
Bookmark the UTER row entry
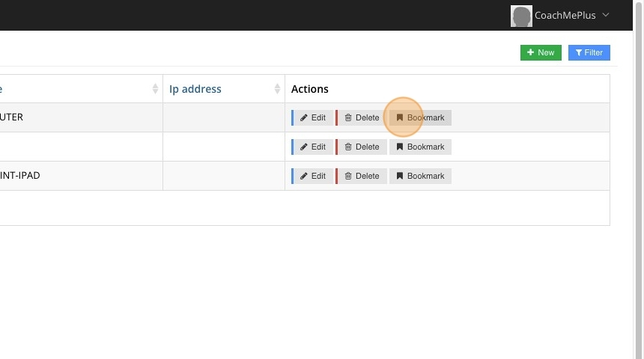[420, 117]
